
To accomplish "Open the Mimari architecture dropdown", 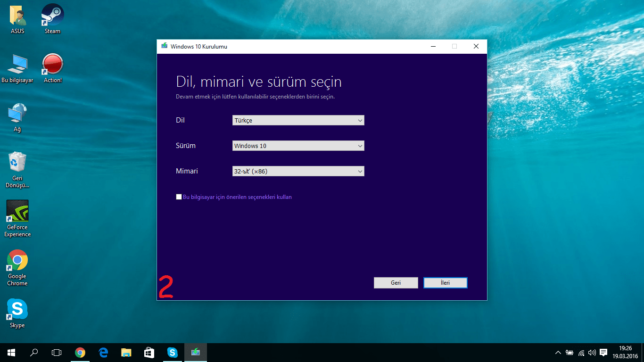I will 298,171.
